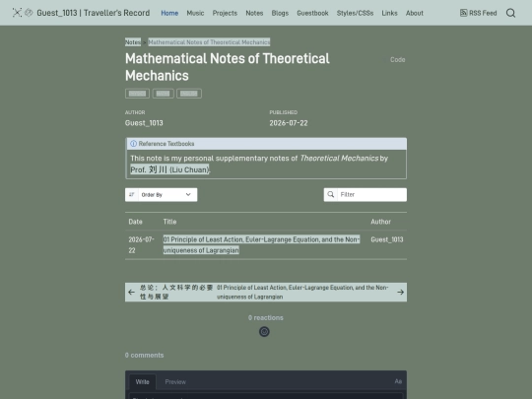
Task: Click the Code link beside the title
Action: coord(398,60)
